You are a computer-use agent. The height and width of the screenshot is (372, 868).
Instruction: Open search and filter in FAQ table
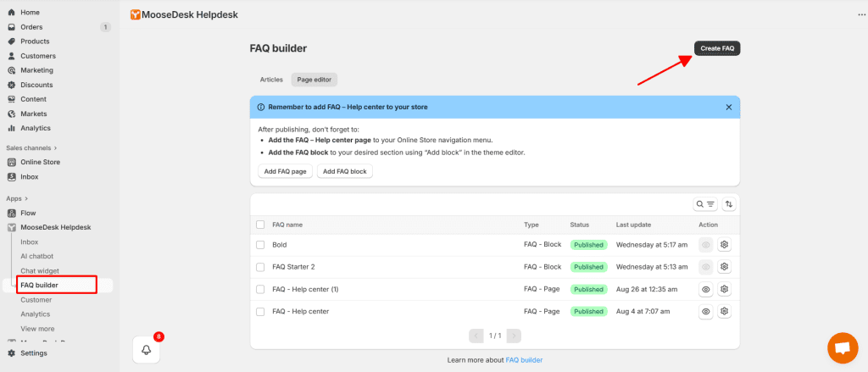point(706,204)
